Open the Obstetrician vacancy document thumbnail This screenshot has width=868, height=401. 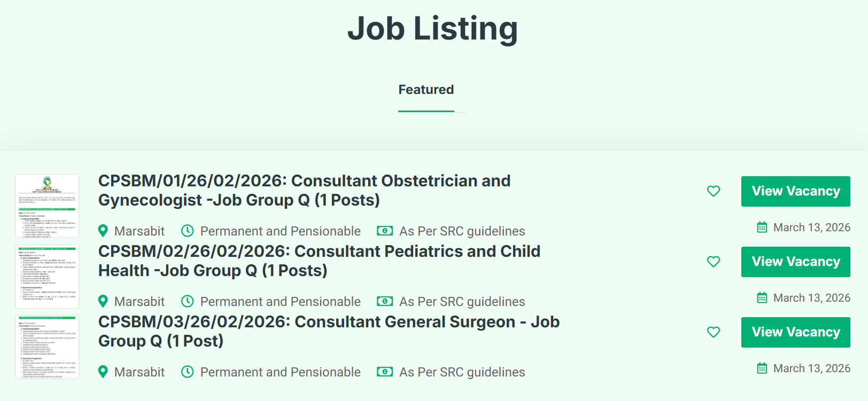(47, 207)
